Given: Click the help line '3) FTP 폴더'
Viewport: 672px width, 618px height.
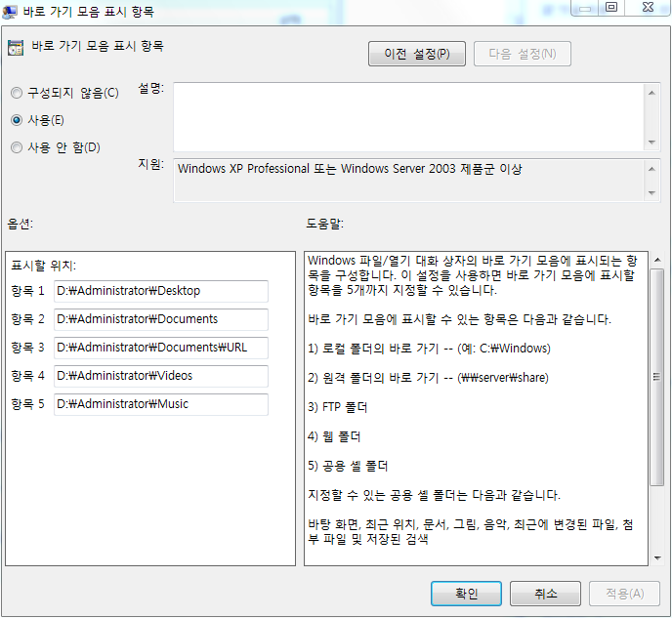Looking at the screenshot, I should click(x=338, y=407).
